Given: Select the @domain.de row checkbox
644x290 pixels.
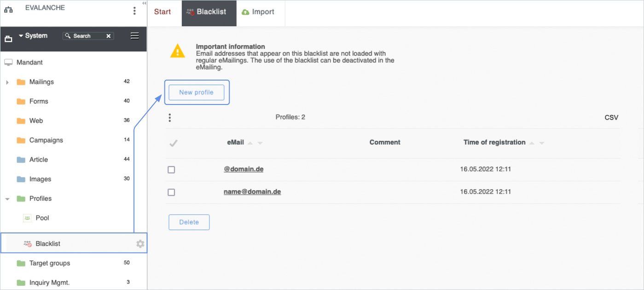Looking at the screenshot, I should (x=171, y=170).
